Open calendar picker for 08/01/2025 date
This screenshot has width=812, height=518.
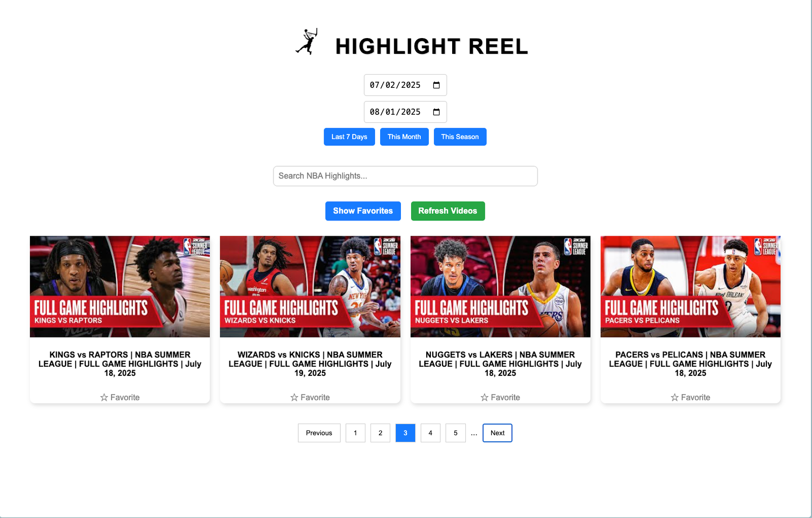tap(436, 112)
